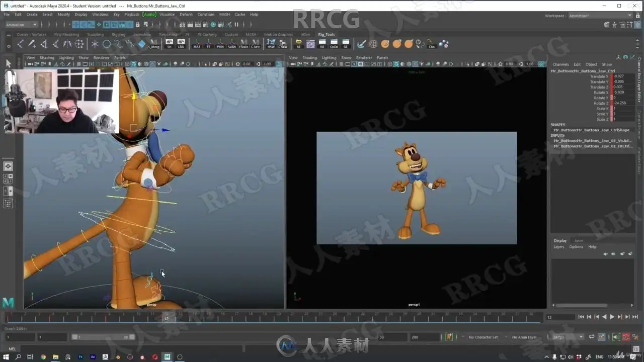Select the circle curve shelf icon
Image resolution: width=644 pixels, height=362 pixels.
point(107,44)
